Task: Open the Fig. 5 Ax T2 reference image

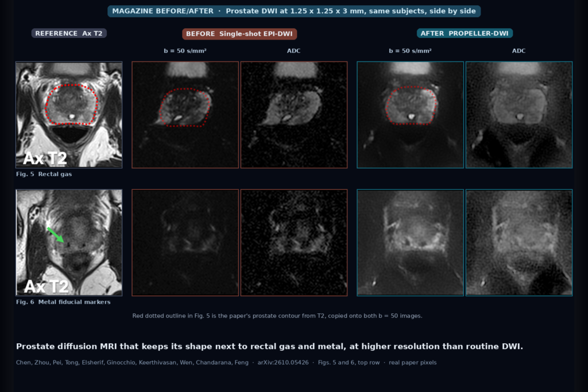Action: click(x=69, y=115)
